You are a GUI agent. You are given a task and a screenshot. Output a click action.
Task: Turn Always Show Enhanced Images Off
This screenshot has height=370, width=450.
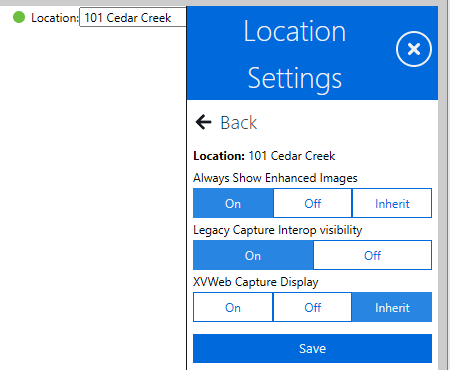313,203
